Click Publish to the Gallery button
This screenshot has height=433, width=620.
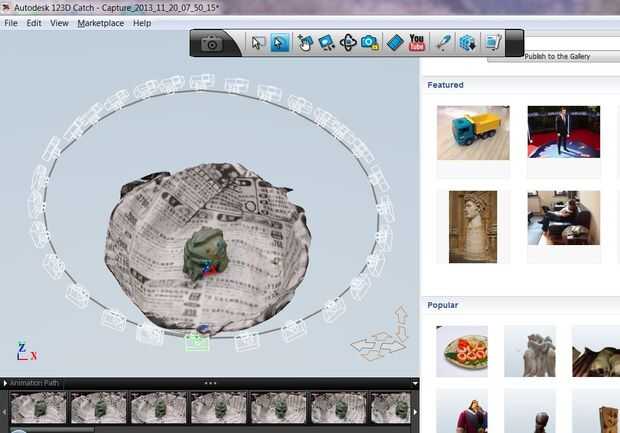point(557,57)
